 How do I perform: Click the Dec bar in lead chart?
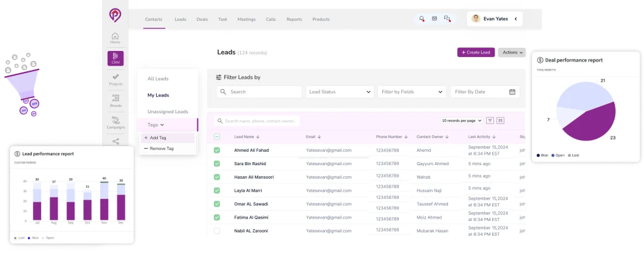(x=120, y=201)
